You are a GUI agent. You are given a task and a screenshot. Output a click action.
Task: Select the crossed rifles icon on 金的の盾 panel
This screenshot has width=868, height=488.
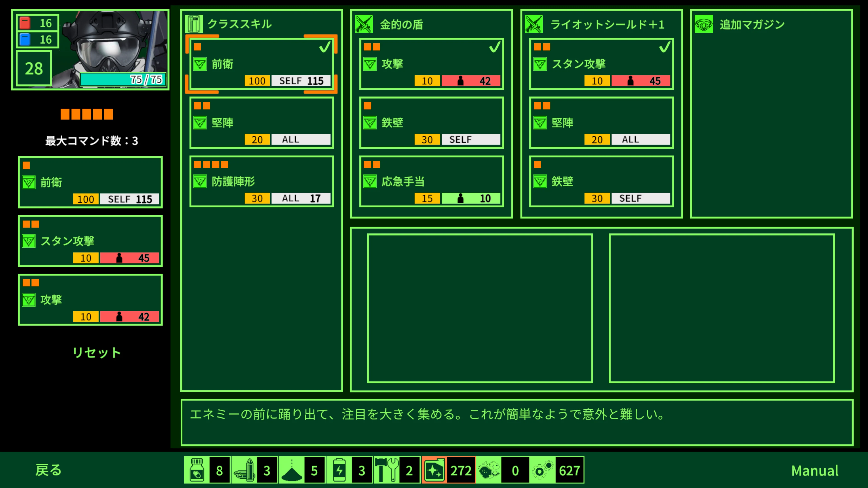pyautogui.click(x=364, y=23)
